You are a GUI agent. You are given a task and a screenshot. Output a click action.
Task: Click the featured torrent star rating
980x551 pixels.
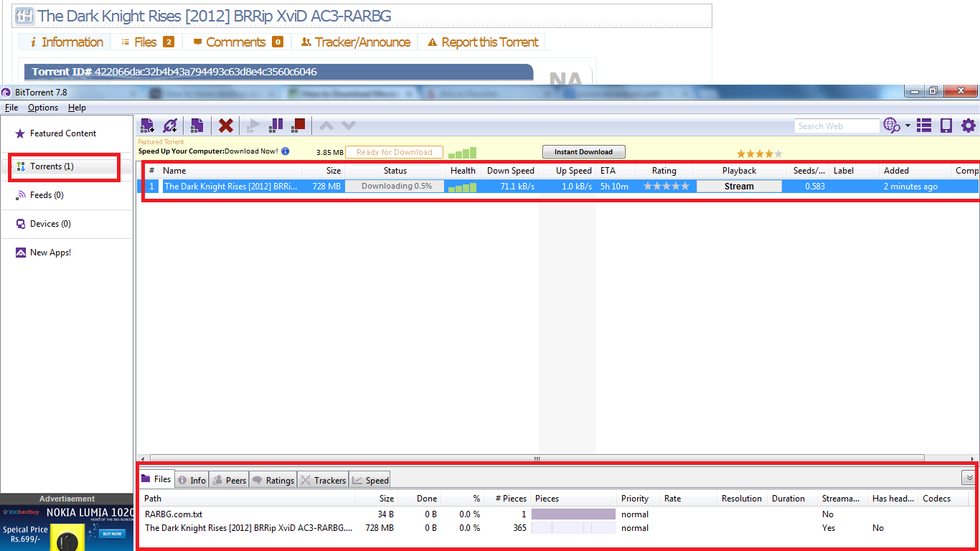click(759, 154)
